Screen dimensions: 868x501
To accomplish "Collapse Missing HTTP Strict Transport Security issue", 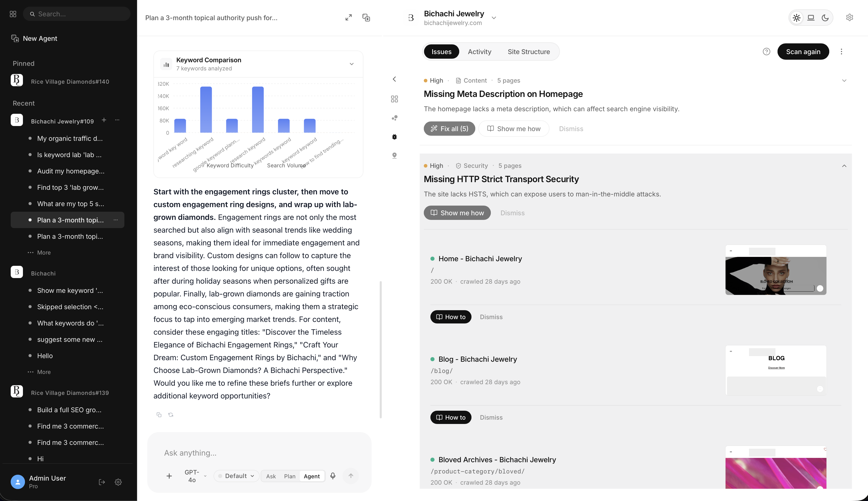I will coord(844,166).
